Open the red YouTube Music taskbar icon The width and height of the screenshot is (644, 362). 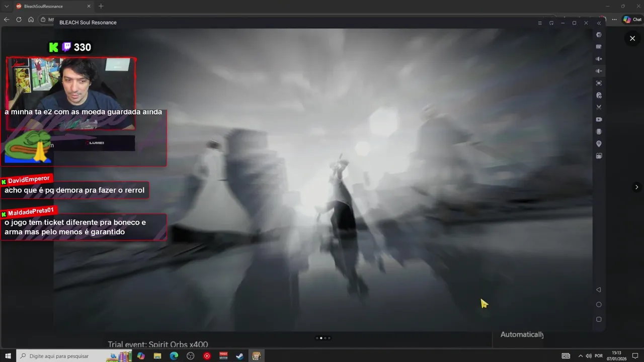pos(207,356)
